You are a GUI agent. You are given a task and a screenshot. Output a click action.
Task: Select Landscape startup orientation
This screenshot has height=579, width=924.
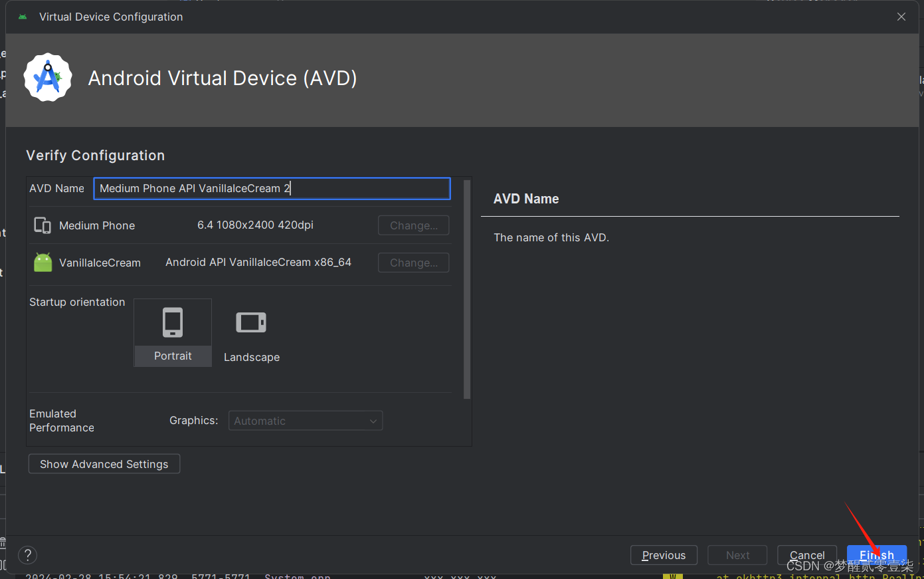point(251,336)
